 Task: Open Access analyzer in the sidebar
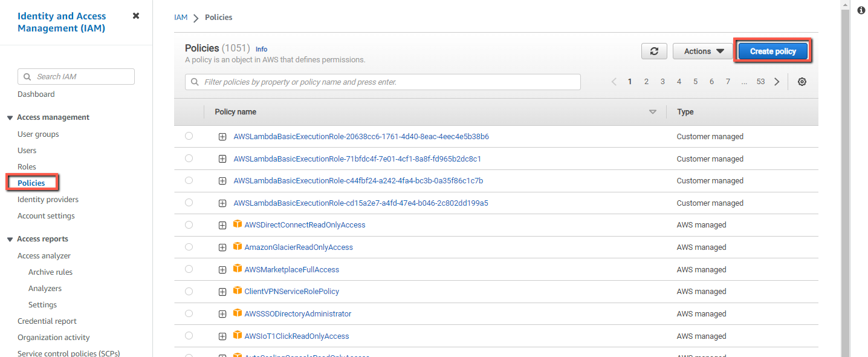44,255
